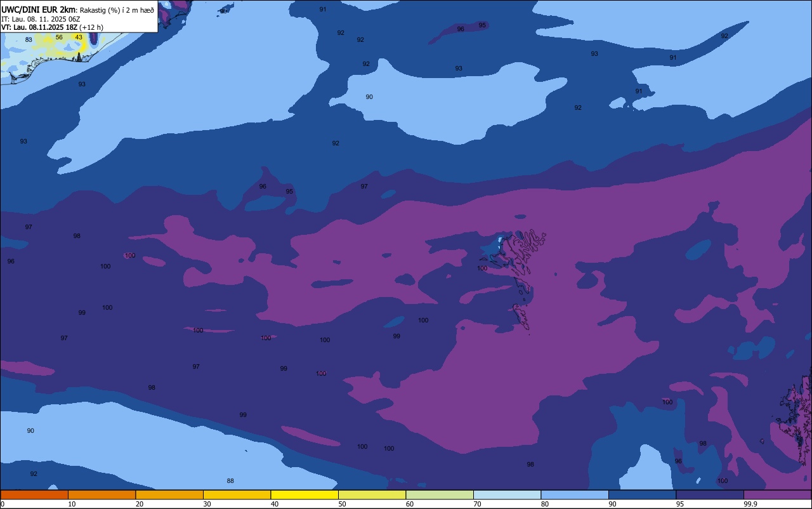Select the pale blue 70–80 legend segment
This screenshot has width=812, height=509.
[507, 494]
